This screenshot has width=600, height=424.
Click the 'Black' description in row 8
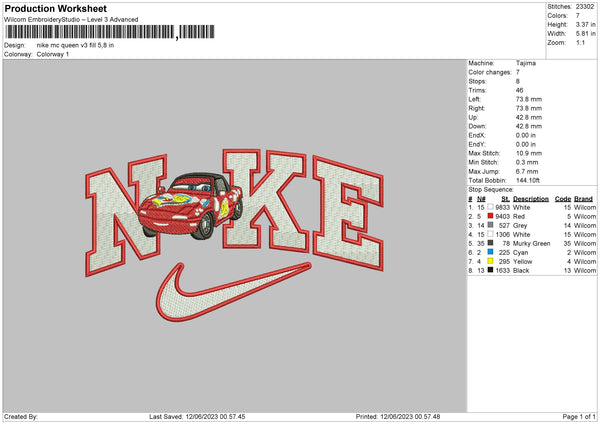click(x=521, y=271)
